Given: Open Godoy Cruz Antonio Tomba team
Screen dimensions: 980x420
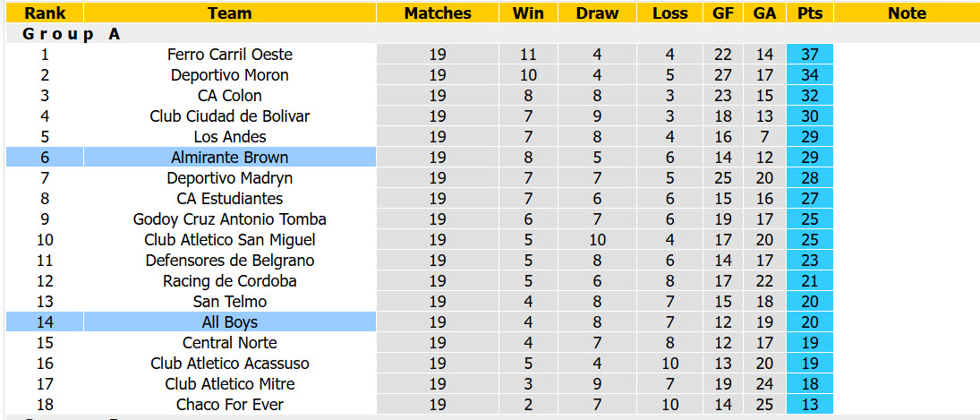Looking at the screenshot, I should 230,219.
